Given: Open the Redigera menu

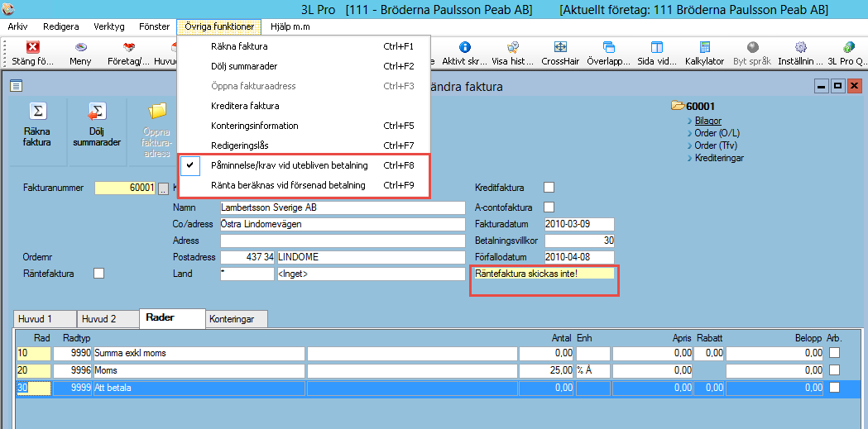Looking at the screenshot, I should (61, 26).
